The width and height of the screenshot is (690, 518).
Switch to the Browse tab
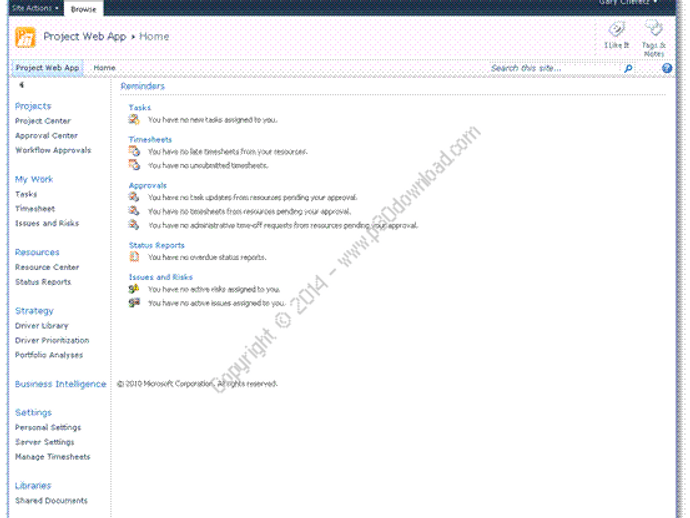(x=84, y=9)
